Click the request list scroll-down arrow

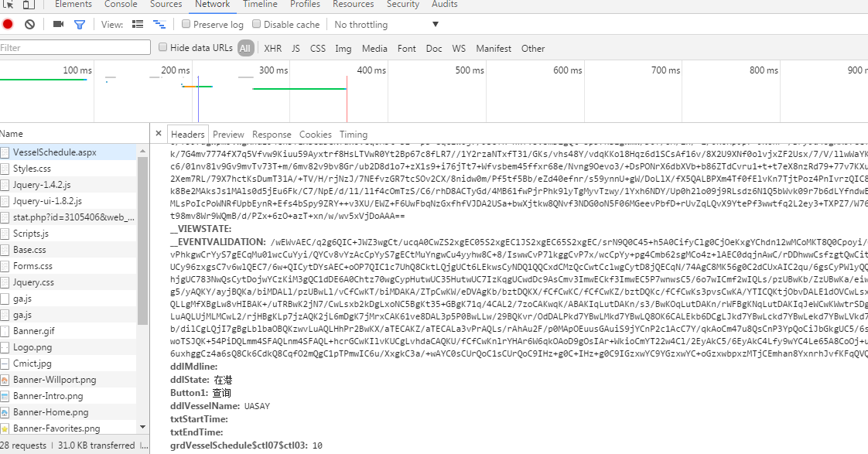click(143, 427)
